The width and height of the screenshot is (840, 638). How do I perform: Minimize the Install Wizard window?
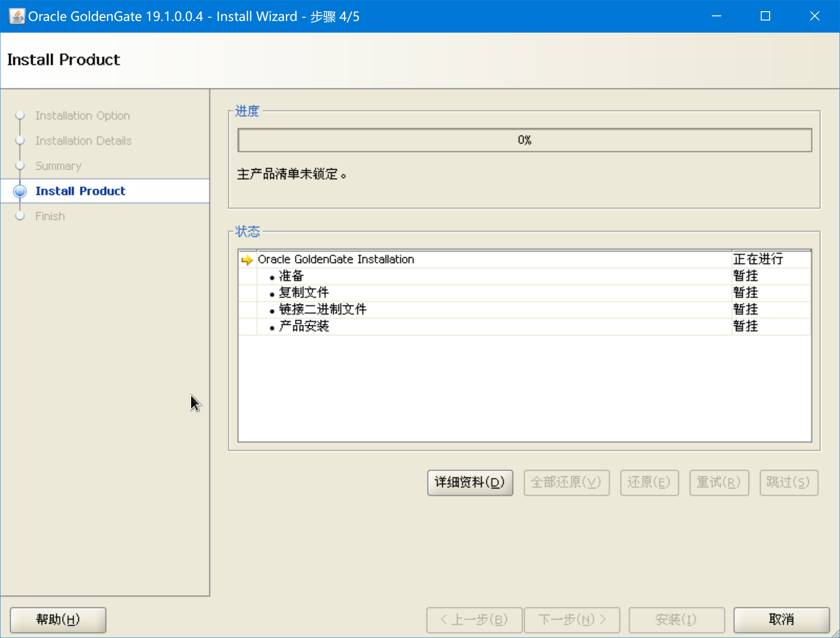(716, 16)
